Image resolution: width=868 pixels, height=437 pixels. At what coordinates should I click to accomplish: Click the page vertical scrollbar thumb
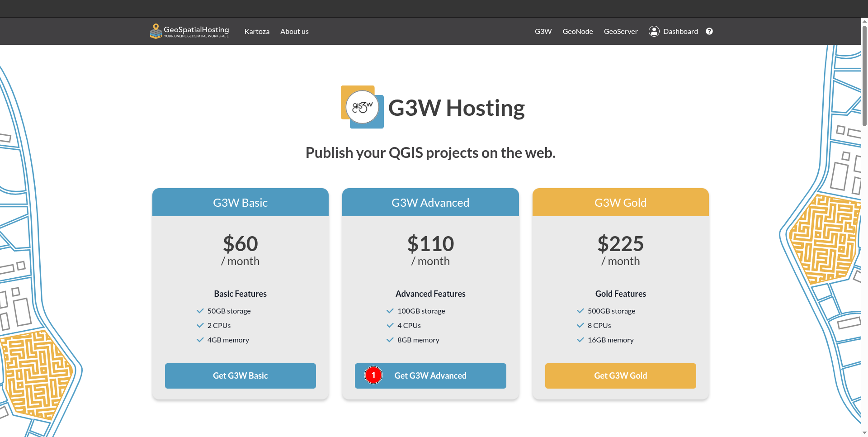(864, 76)
